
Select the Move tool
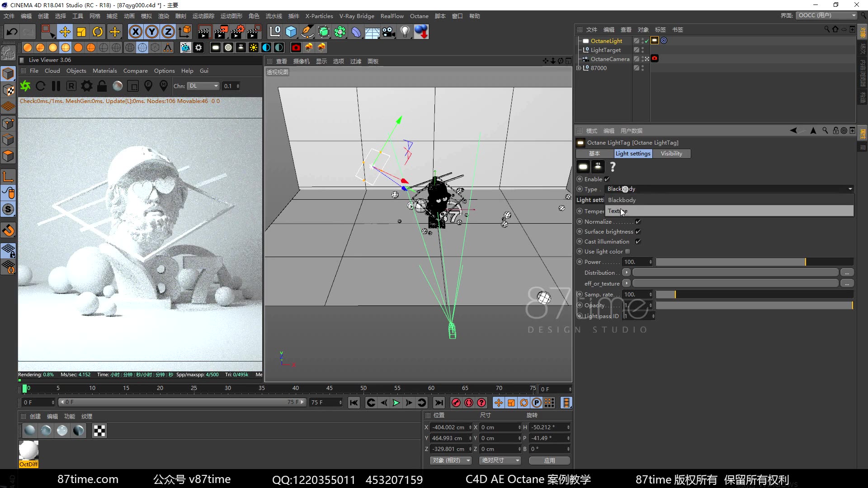click(x=65, y=32)
